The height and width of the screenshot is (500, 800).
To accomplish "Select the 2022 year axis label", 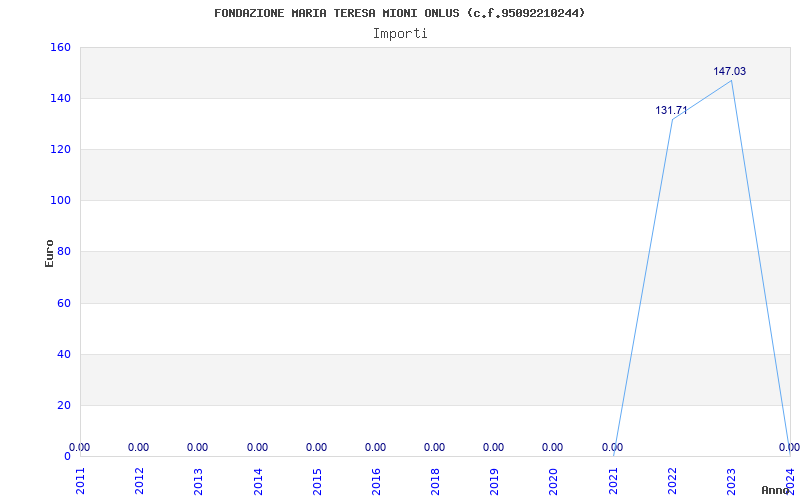I will (672, 481).
